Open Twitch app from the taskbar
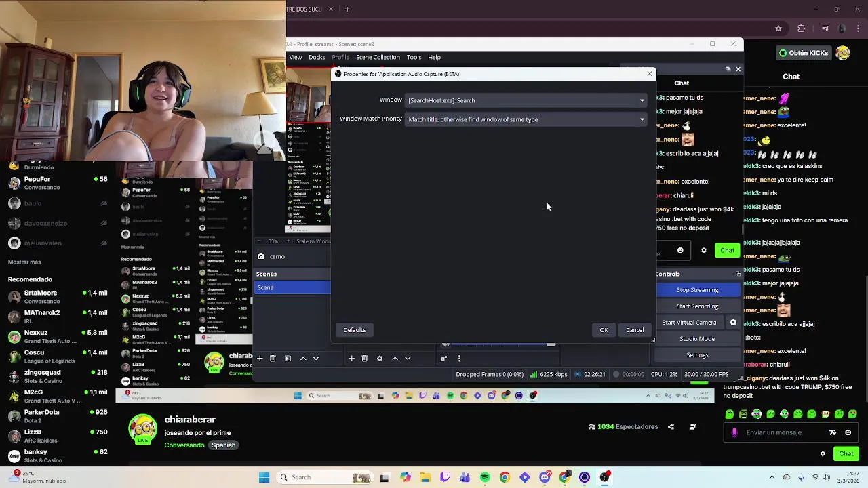This screenshot has height=488, width=868. (446, 477)
